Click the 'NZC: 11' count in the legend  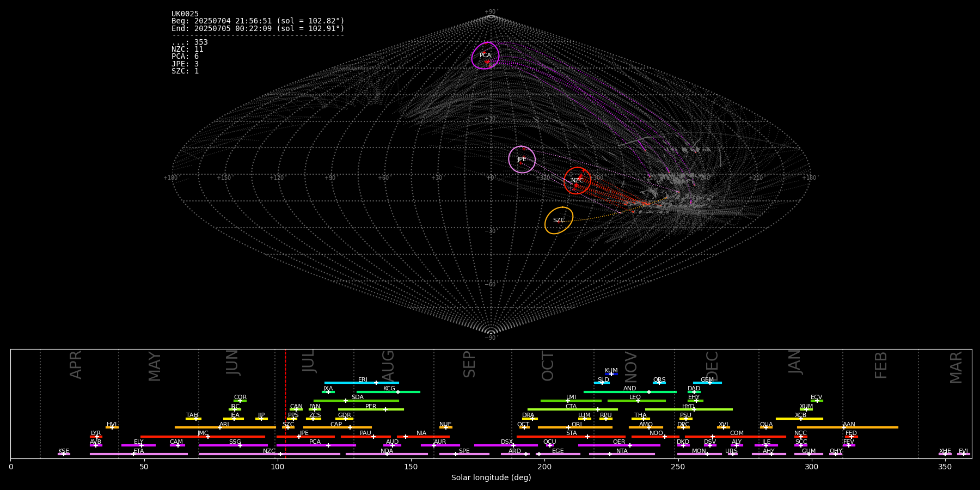click(187, 50)
